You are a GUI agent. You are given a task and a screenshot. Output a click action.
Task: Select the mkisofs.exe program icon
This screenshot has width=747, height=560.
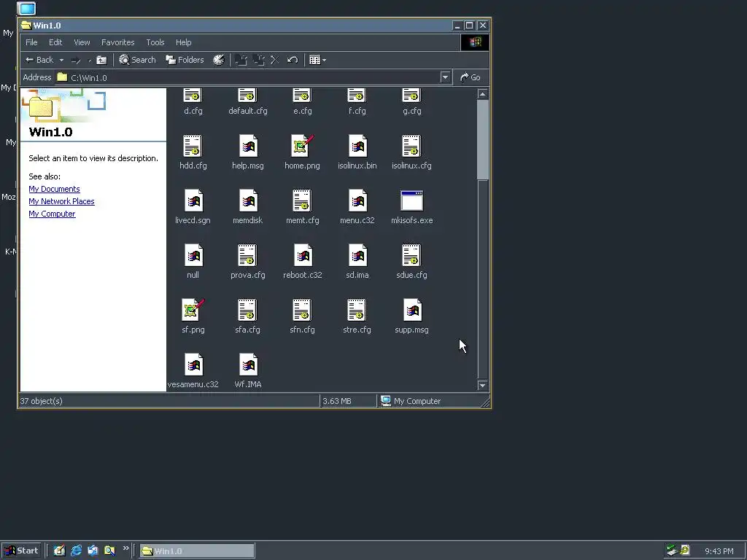[411, 201]
